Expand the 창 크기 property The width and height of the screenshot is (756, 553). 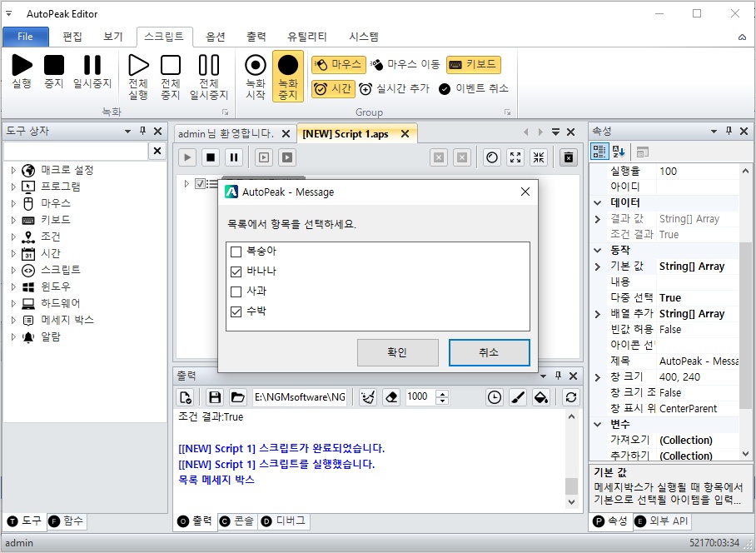click(x=598, y=377)
